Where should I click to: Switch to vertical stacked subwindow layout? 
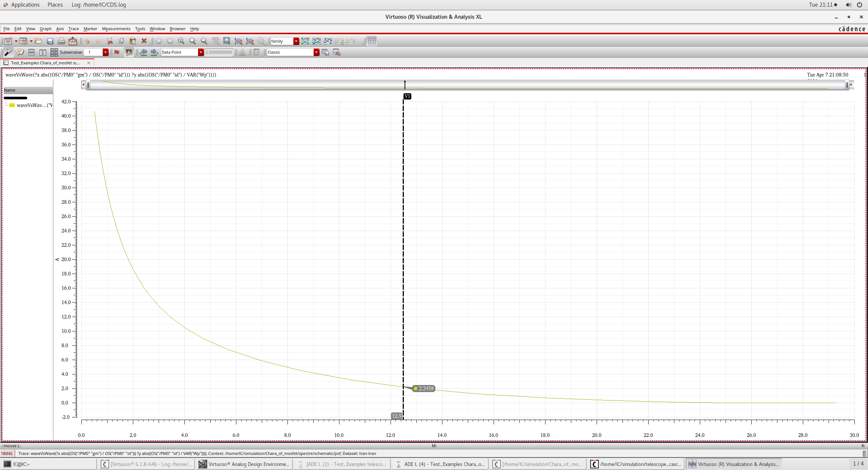(31, 52)
